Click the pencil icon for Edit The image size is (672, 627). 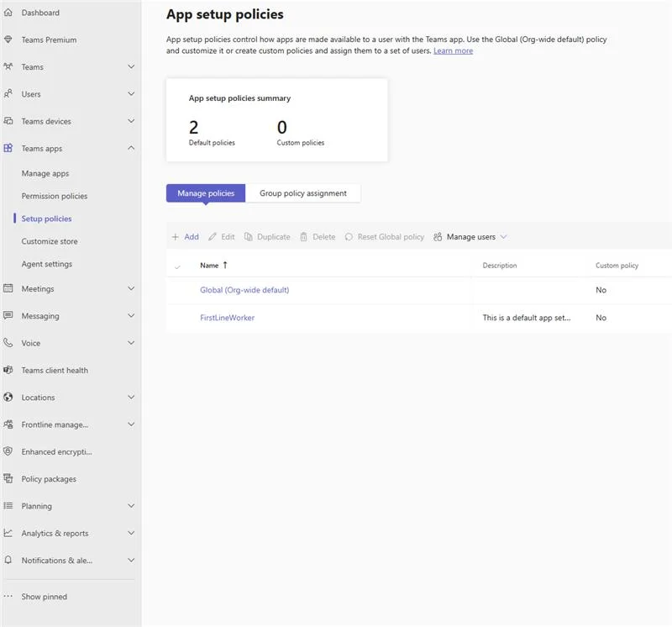213,237
